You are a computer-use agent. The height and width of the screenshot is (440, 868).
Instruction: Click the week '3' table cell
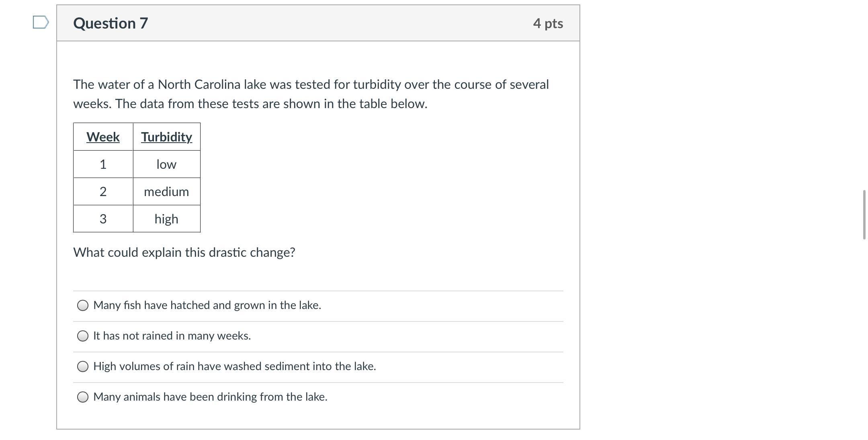103,219
